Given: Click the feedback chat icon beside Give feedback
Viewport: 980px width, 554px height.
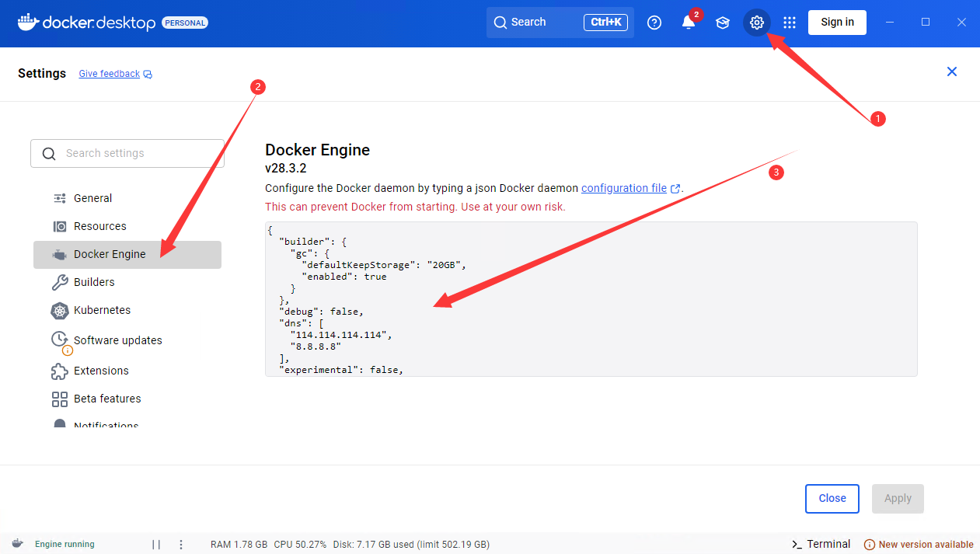Looking at the screenshot, I should pyautogui.click(x=148, y=75).
